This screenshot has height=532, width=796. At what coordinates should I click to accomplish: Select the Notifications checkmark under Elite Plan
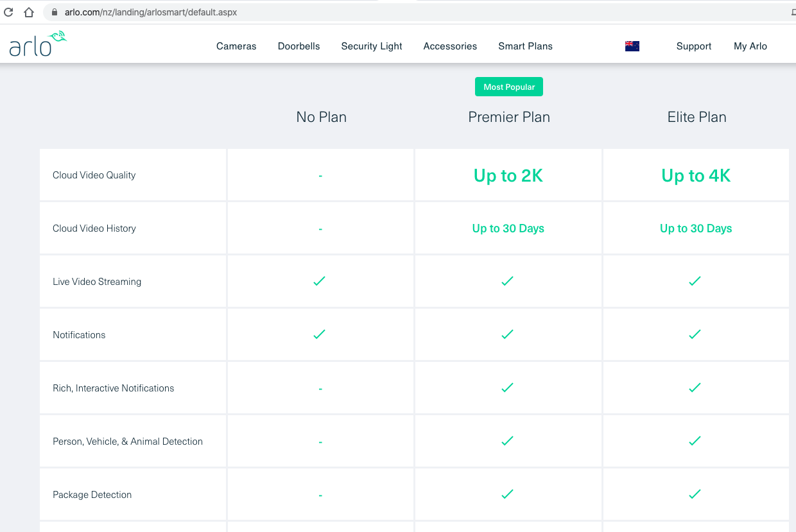coord(695,334)
